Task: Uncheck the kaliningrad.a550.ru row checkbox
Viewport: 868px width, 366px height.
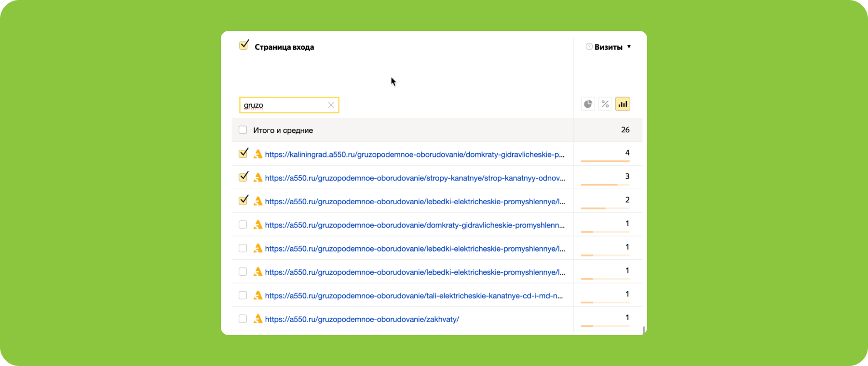Action: 243,154
